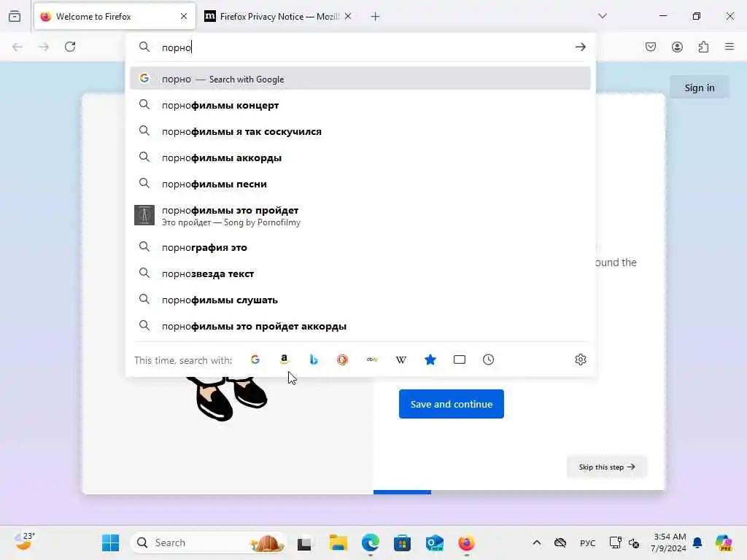This screenshot has height=560, width=747.
Task: Open Copilot icon in taskbar corner
Action: tap(724, 542)
